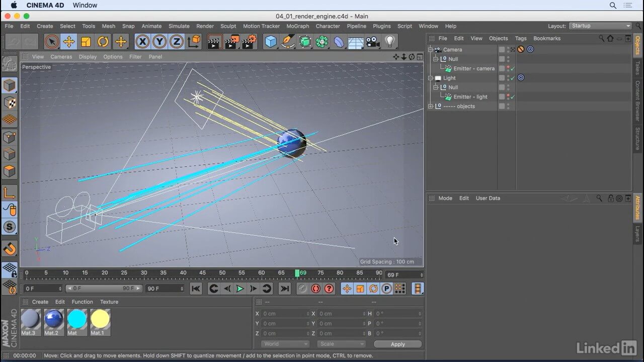Image resolution: width=644 pixels, height=362 pixels.
Task: Open the Edit Render Settings clapperboard icon
Action: pyautogui.click(x=249, y=42)
